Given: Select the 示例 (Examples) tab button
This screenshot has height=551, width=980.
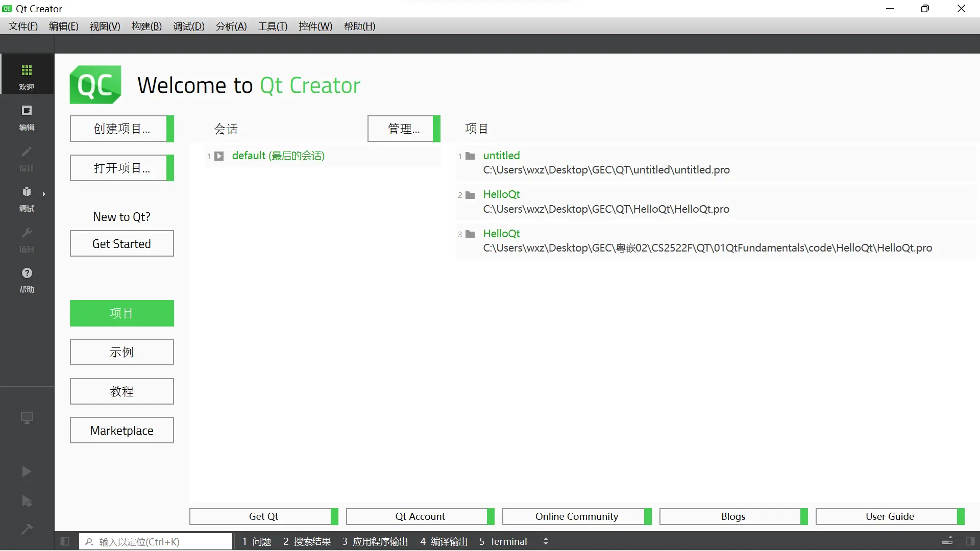Looking at the screenshot, I should click(122, 352).
